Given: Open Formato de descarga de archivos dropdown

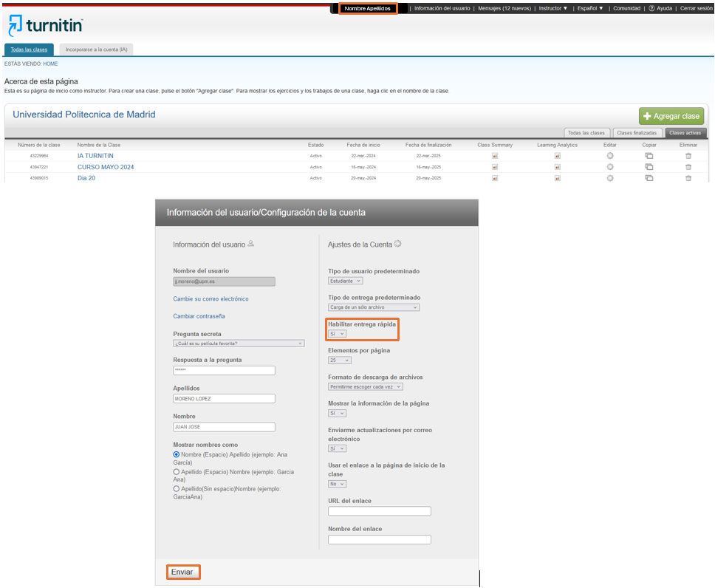Looking at the screenshot, I should point(365,387).
